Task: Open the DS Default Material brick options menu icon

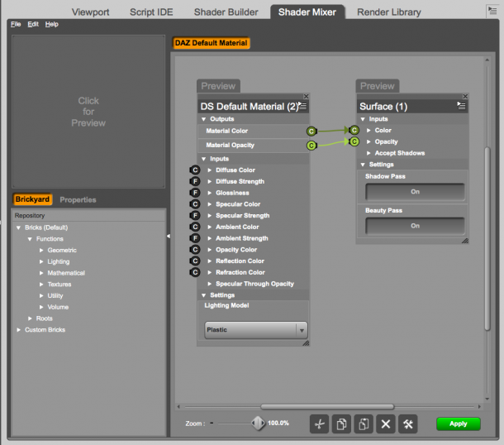Action: pyautogui.click(x=302, y=106)
